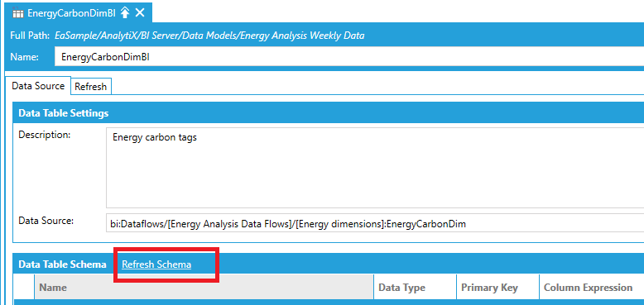
Task: Sort by the Name column header
Action: (x=204, y=288)
